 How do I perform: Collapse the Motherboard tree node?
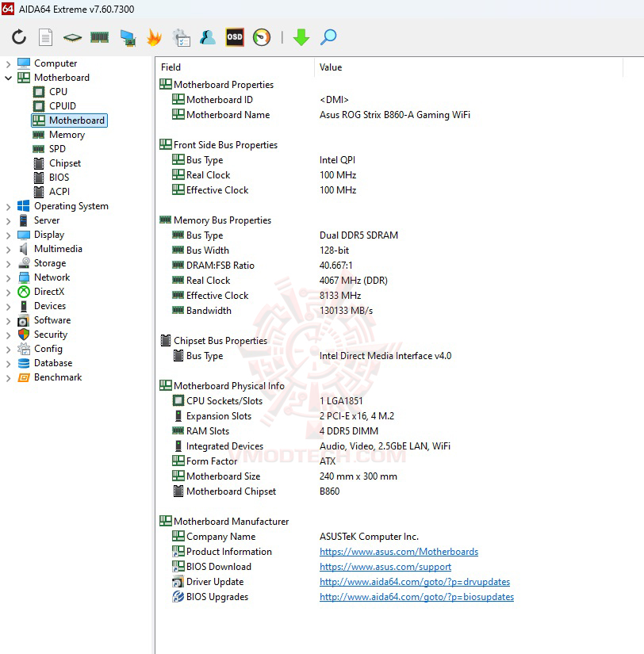(x=8, y=78)
